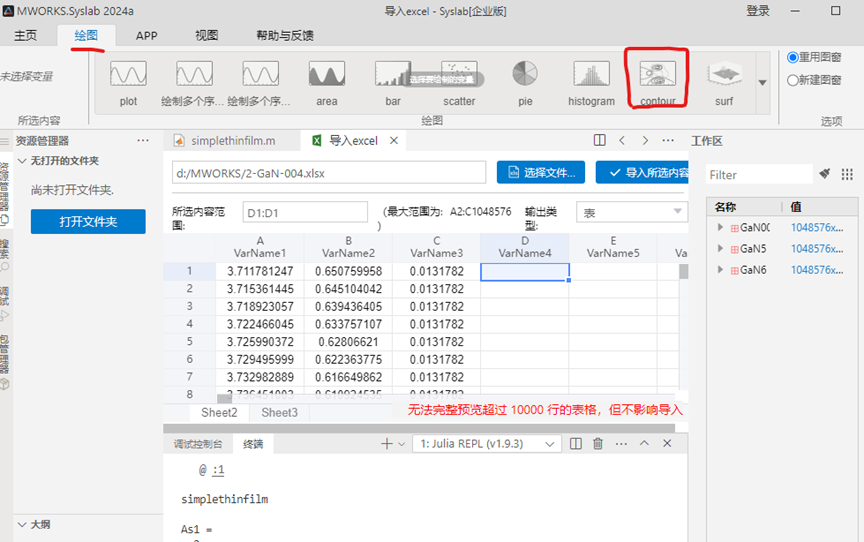Expand the 大纲 outline section
The image size is (864, 542).
point(23,524)
